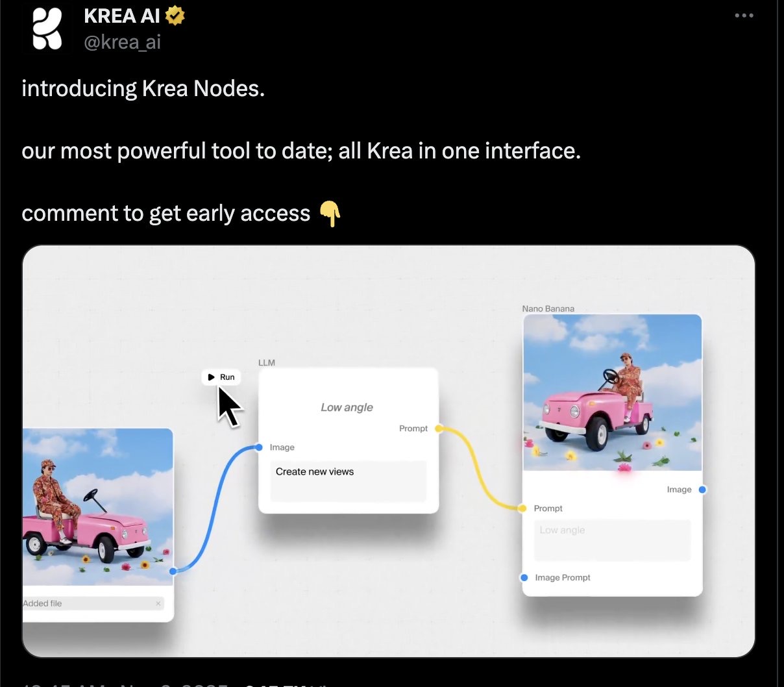
Task: Click the gold verified badge
Action: (x=175, y=16)
